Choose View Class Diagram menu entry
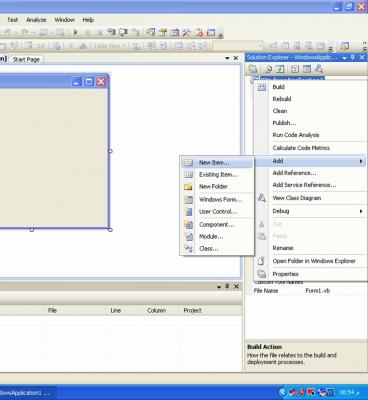368x400 pixels. [x=297, y=198]
